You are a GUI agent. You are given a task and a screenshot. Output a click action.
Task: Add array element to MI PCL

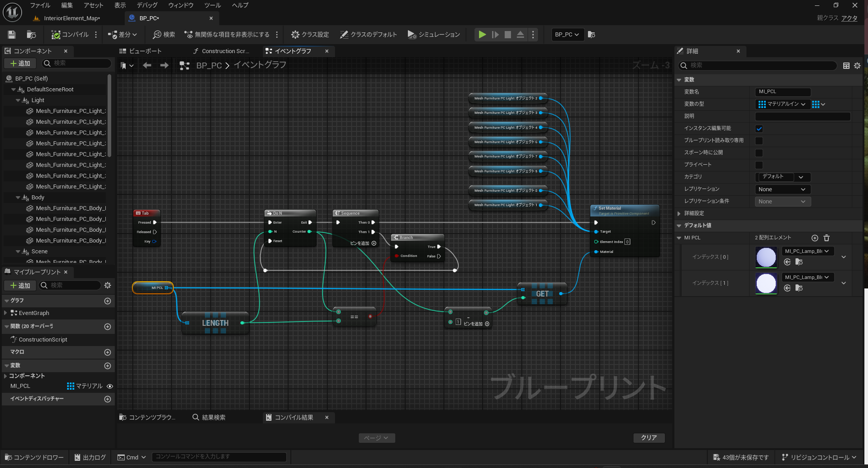(x=814, y=238)
